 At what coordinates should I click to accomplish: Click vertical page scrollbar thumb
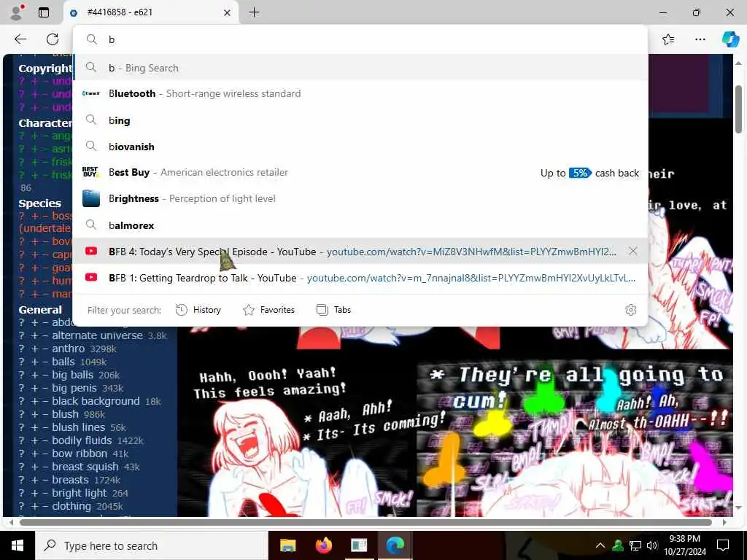(x=739, y=109)
